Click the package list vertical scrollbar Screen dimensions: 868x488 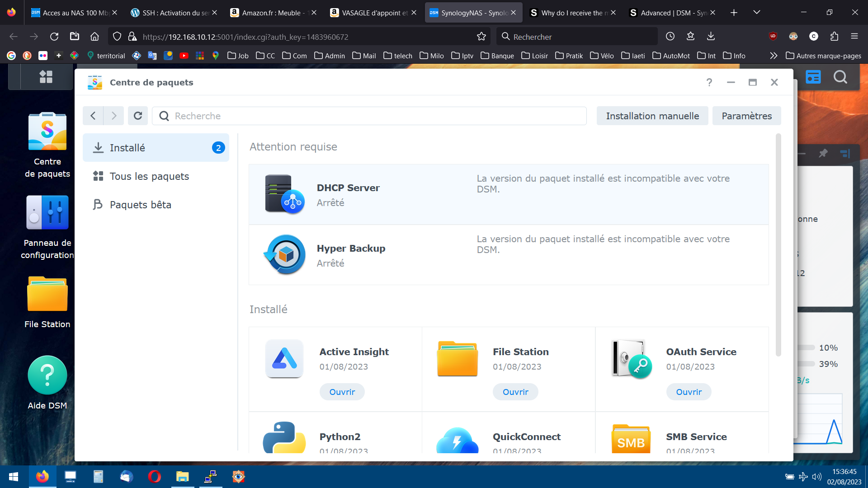778,244
